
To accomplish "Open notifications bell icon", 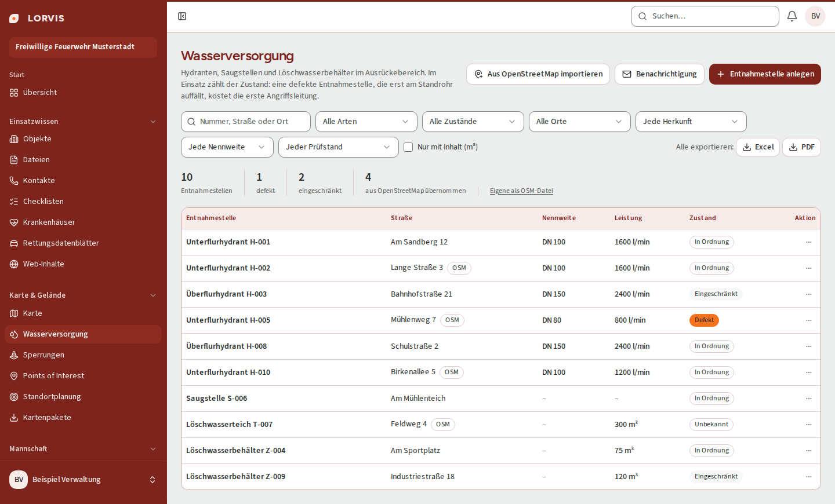I will pyautogui.click(x=792, y=16).
